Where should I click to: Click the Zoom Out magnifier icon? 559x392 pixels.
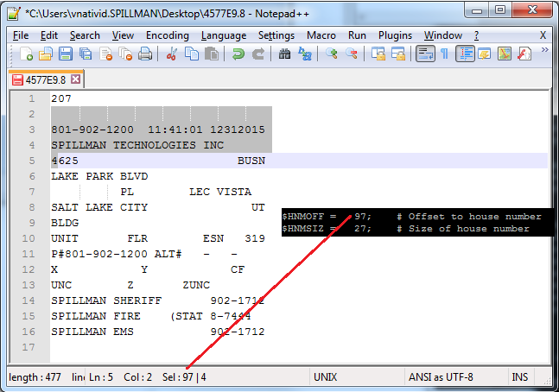(x=352, y=54)
